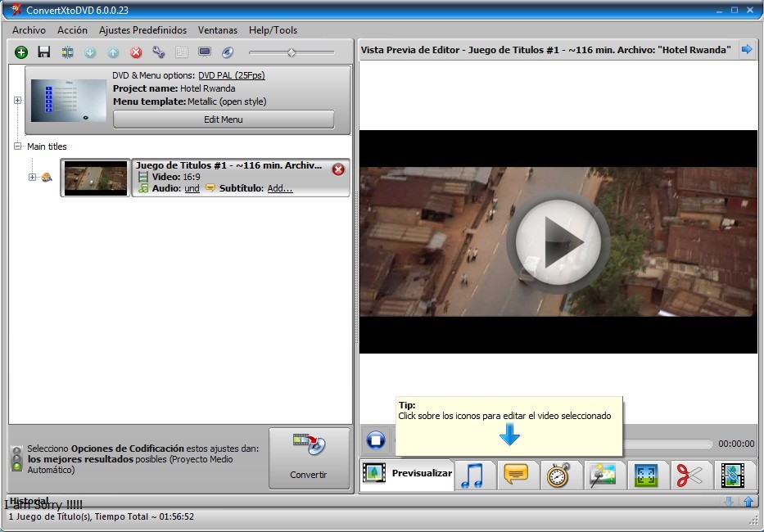Click the DVD PAL (25Fps) link
The width and height of the screenshot is (764, 532).
click(x=232, y=75)
